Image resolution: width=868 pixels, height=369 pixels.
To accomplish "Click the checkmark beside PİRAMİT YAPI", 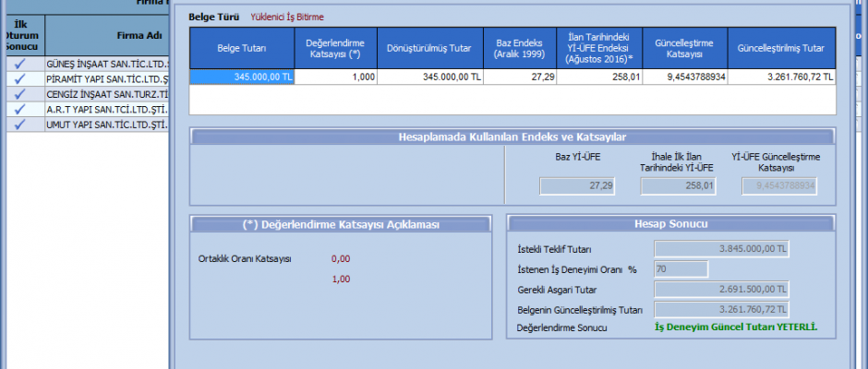I will click(20, 79).
